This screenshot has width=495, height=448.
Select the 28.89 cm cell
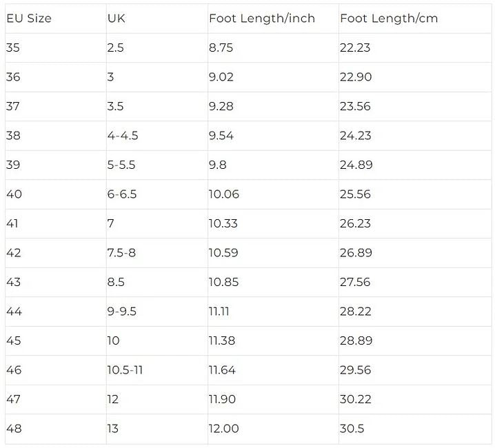pos(356,340)
